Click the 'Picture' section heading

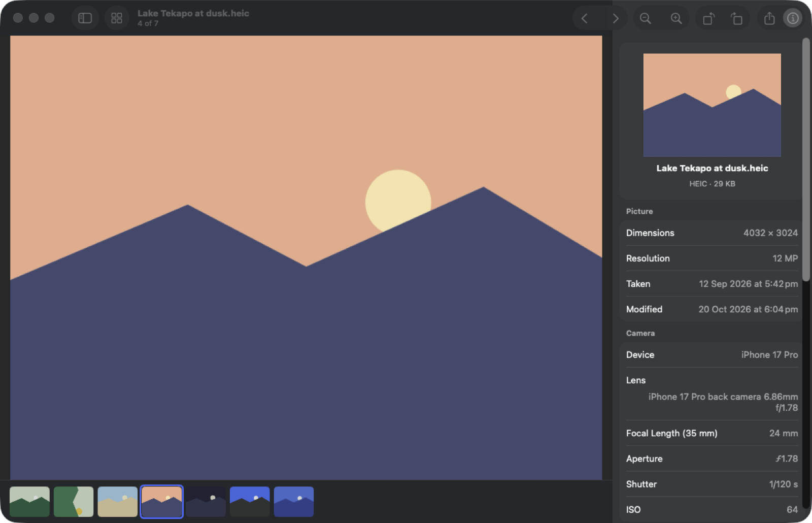tap(639, 211)
